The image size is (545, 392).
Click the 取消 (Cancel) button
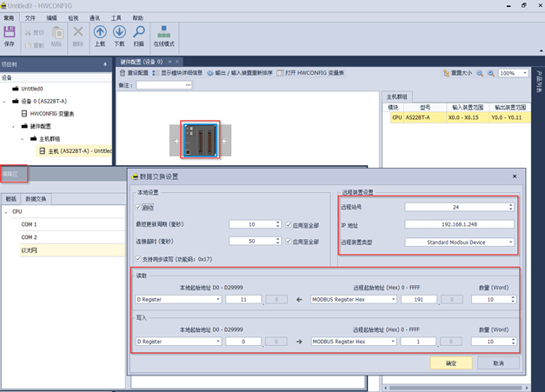pyautogui.click(x=498, y=363)
